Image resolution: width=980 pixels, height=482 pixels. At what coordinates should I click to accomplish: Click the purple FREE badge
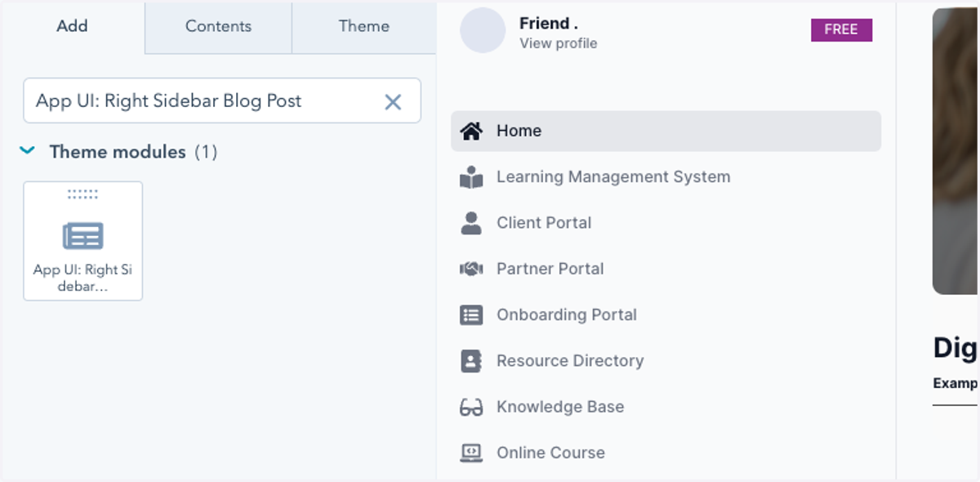(x=841, y=30)
